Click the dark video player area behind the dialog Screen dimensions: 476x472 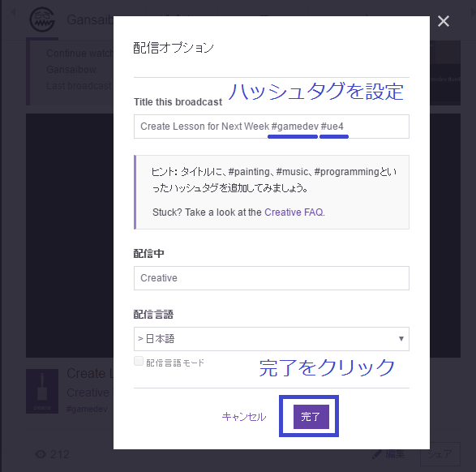70,235
